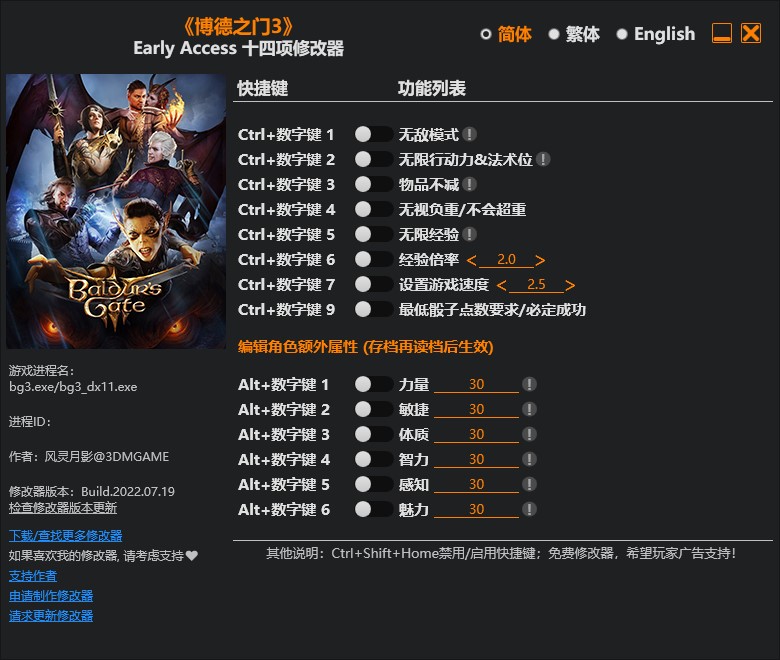This screenshot has width=780, height=660.
Task: Decrease 设置游戏速度 with the left arrow
Action: (501, 285)
